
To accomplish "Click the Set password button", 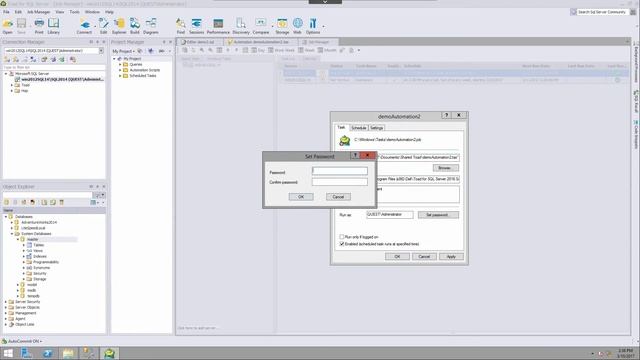I will pyautogui.click(x=438, y=215).
